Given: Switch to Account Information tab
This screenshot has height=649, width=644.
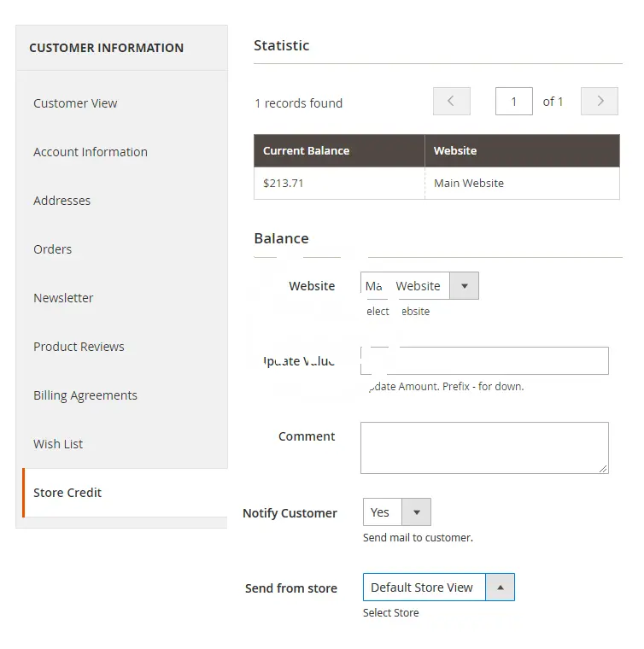Looking at the screenshot, I should click(x=91, y=152).
